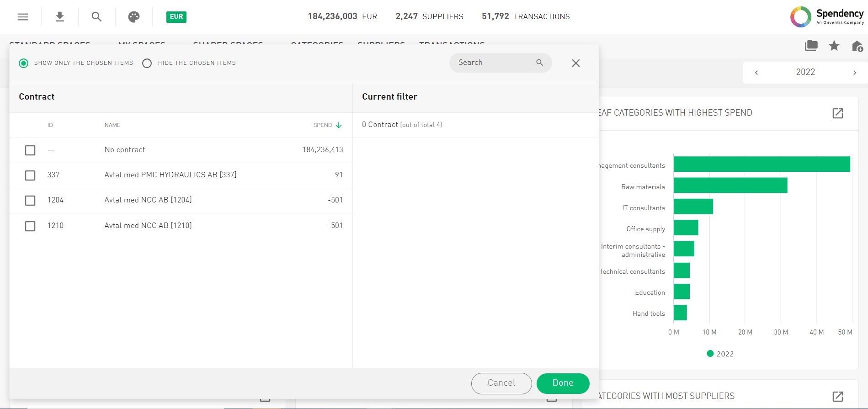Screen dimensions: 868x409
Task: Expand categories with most suppliers chart
Action: coord(837,396)
